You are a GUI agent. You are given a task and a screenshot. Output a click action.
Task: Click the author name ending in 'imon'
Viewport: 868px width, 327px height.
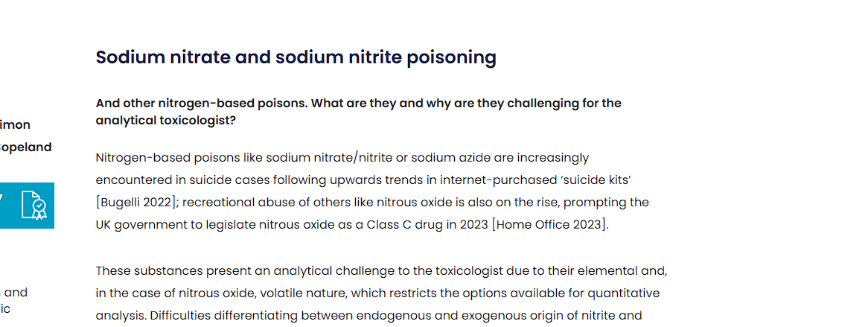pyautogui.click(x=15, y=124)
